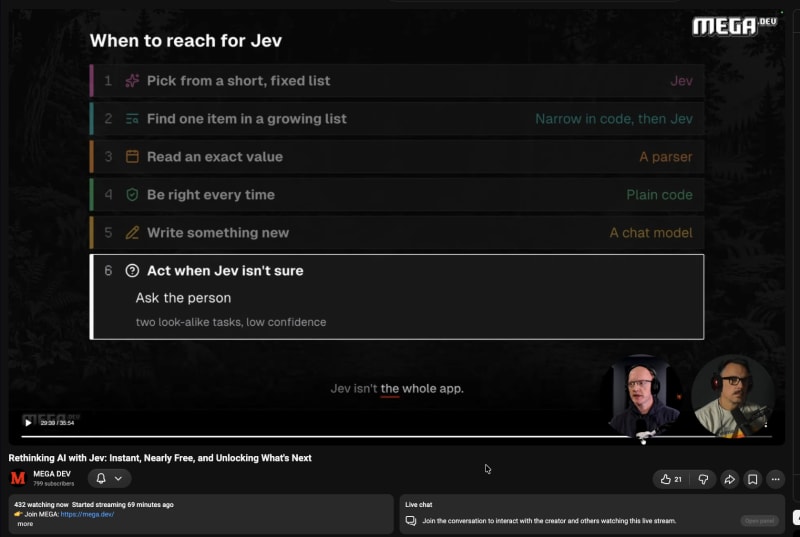Click the 'When to reach for Jev' slide heading
This screenshot has height=537, width=800.
tap(186, 41)
